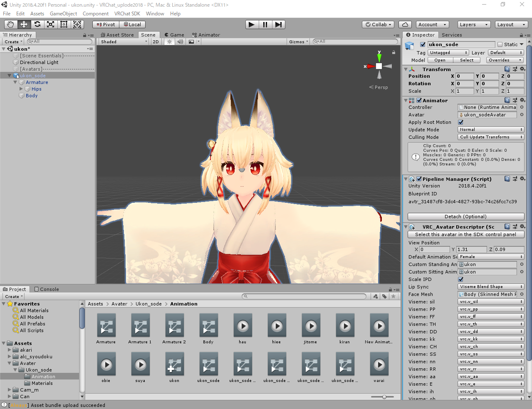
Task: Toggle the Animator component enabled checkbox
Action: point(419,100)
